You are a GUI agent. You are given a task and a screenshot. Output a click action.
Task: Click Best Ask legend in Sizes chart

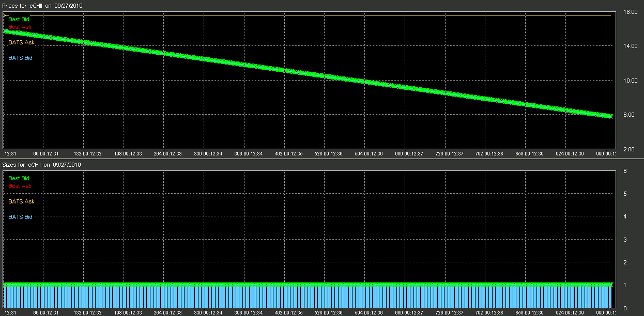click(20, 186)
